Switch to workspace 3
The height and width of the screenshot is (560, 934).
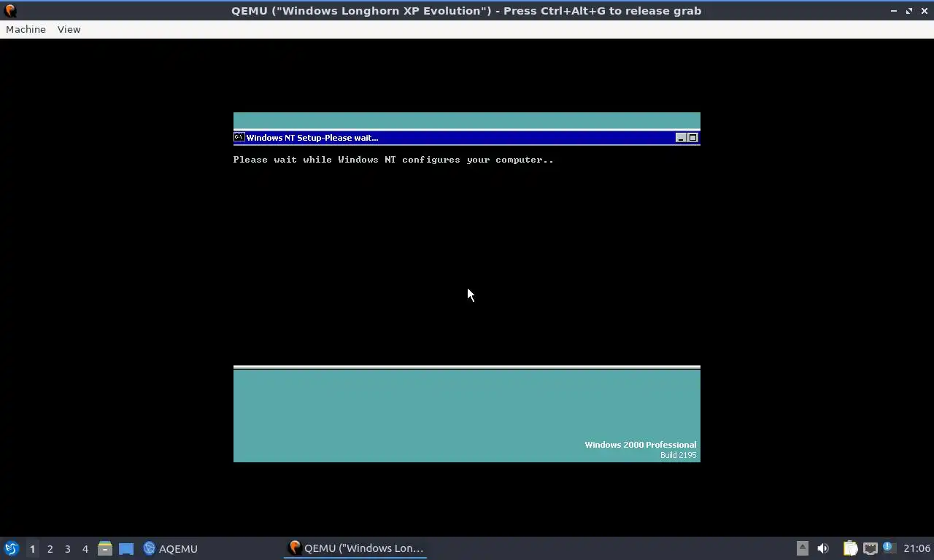(x=67, y=548)
